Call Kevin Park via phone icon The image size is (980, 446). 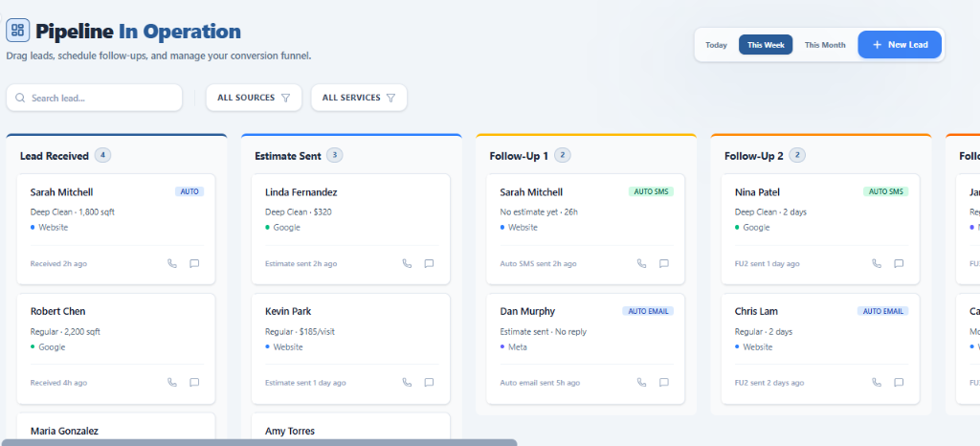tap(407, 382)
